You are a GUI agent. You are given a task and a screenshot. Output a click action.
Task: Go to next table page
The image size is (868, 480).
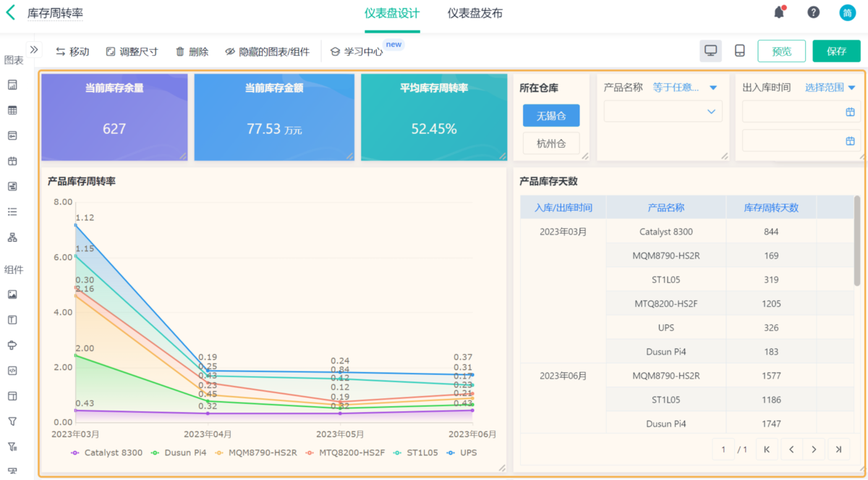[x=814, y=450]
